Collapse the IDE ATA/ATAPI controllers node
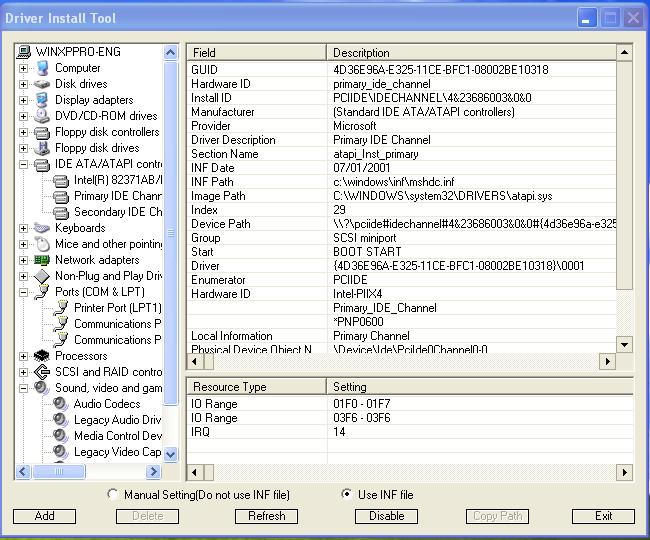The image size is (650, 540). click(x=24, y=164)
